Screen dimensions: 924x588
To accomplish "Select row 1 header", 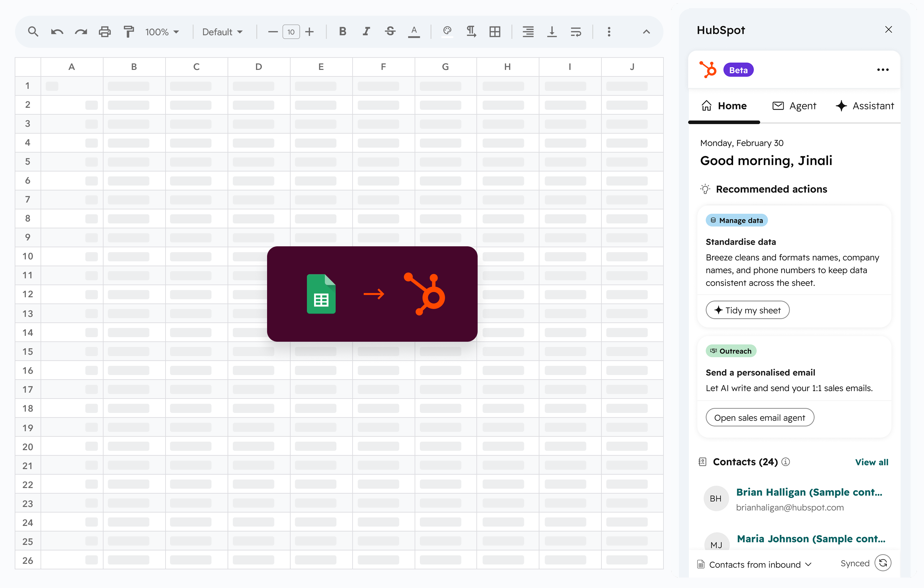I will 28,86.
